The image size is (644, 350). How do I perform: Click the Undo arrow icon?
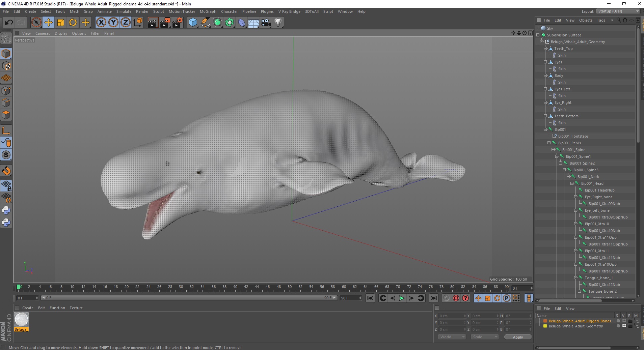coord(9,23)
